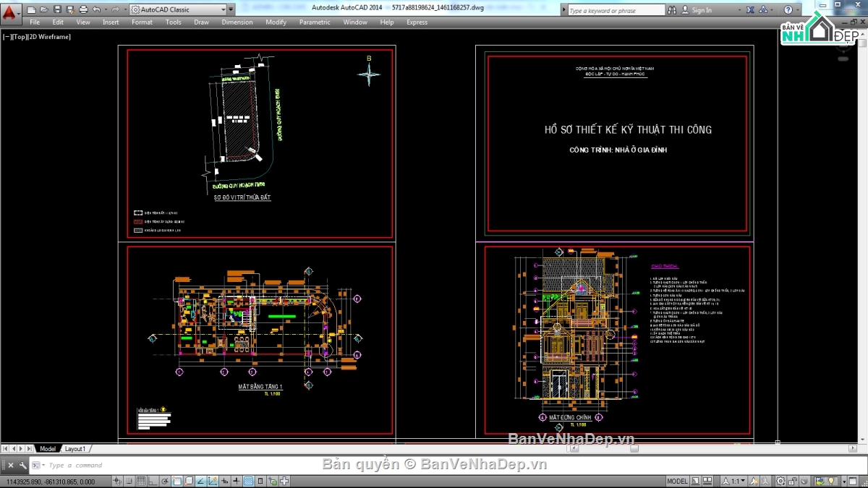Open the Dimension menu
Image resolution: width=868 pixels, height=488 pixels.
coord(237,22)
